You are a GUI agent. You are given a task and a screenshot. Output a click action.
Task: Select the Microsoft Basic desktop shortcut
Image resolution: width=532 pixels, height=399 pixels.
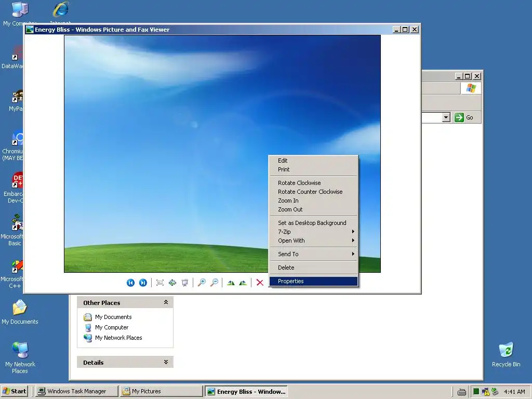(x=12, y=230)
